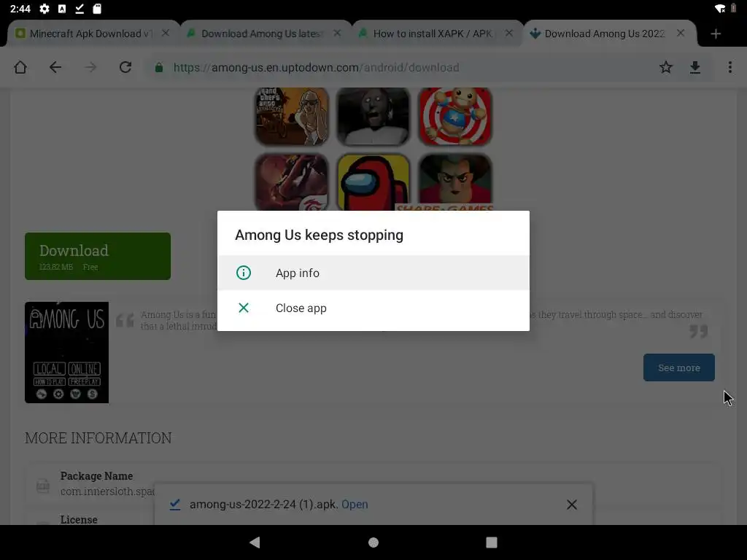This screenshot has height=560, width=747.
Task: Tap the browser home icon
Action: (x=20, y=67)
